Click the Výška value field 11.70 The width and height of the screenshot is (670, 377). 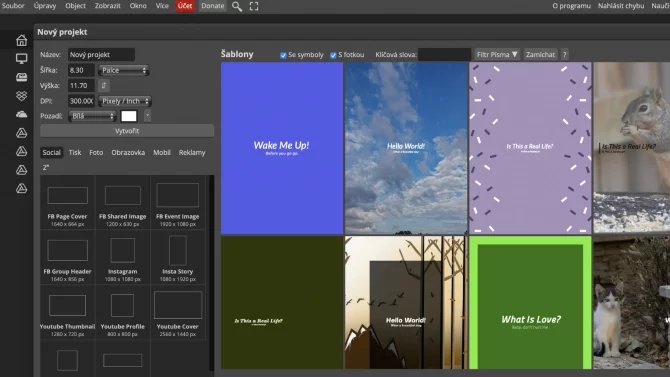[x=81, y=85]
